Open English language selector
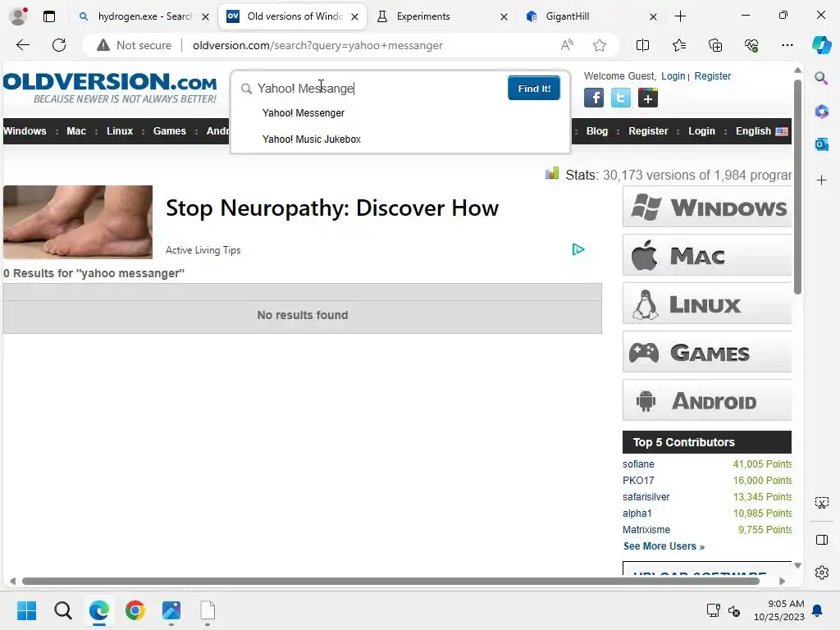This screenshot has height=630, width=840. pyautogui.click(x=761, y=130)
